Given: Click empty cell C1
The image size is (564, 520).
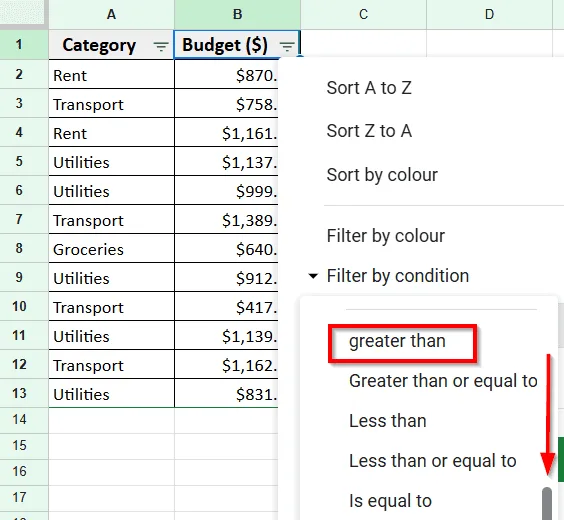Looking at the screenshot, I should click(x=363, y=43).
